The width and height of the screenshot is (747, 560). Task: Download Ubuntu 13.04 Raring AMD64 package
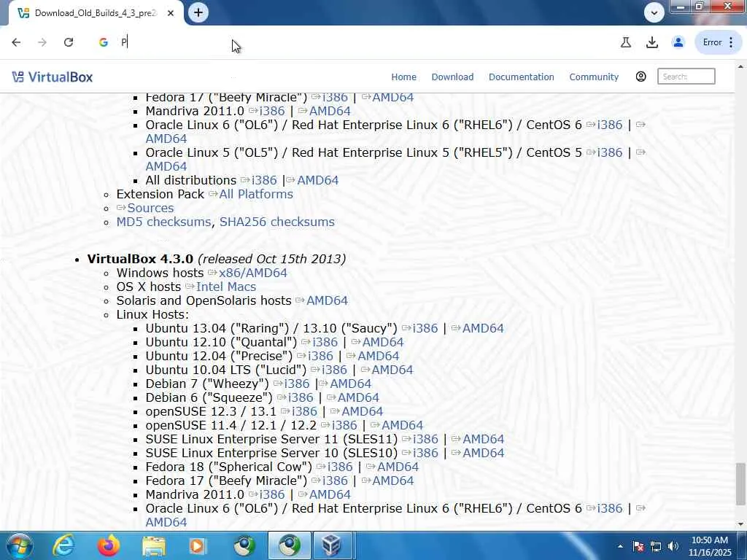[483, 328]
